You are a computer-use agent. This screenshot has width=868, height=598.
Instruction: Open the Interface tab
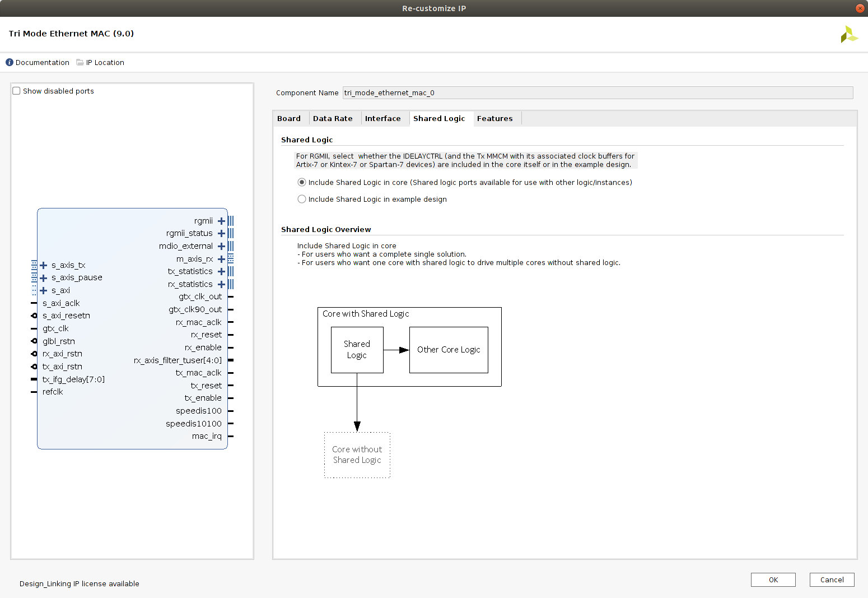pyautogui.click(x=383, y=118)
